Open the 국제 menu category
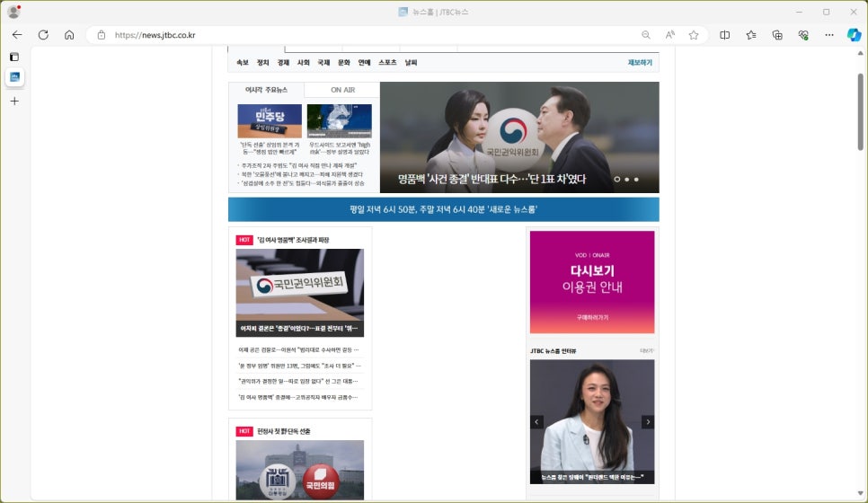This screenshot has height=503, width=868. (x=323, y=63)
